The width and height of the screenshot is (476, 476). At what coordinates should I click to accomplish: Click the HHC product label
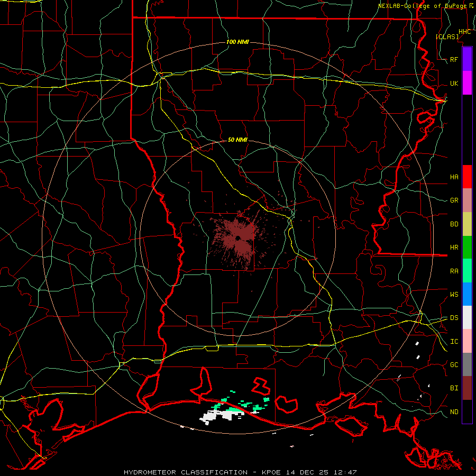464,32
